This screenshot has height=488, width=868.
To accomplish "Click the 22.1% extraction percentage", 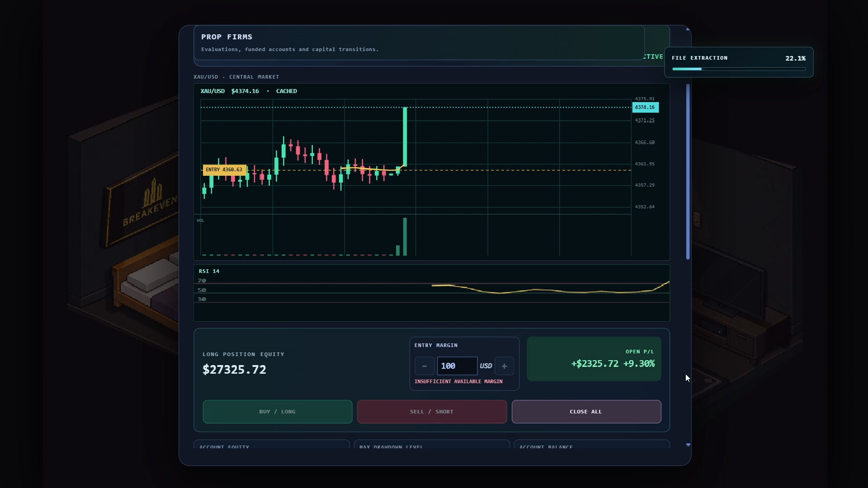I will [x=795, y=58].
